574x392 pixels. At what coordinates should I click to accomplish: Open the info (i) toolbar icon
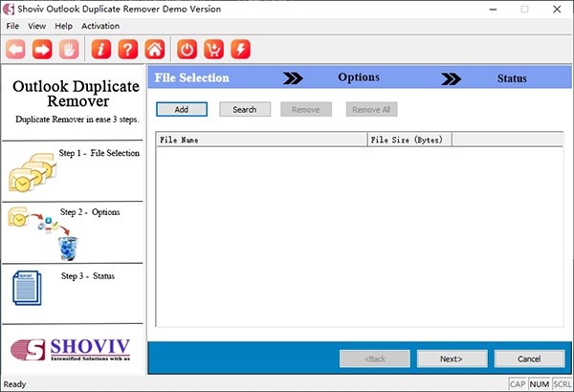pyautogui.click(x=102, y=48)
